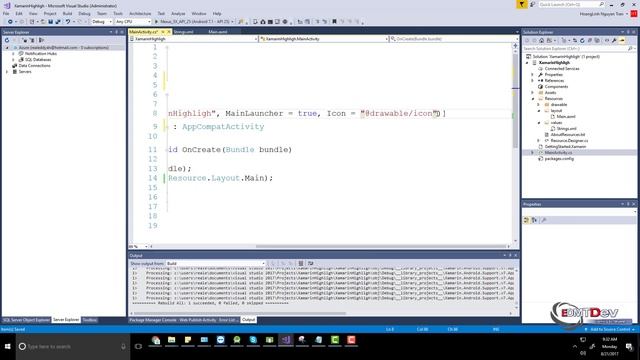Select Data Connections in Server Explorer
Viewport: 640px width, 360px height.
[34, 65]
